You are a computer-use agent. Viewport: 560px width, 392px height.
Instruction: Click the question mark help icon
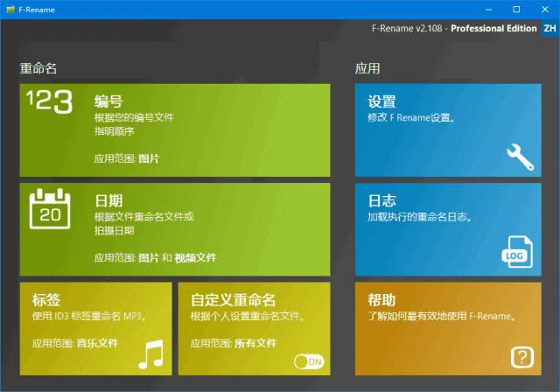coord(522,357)
